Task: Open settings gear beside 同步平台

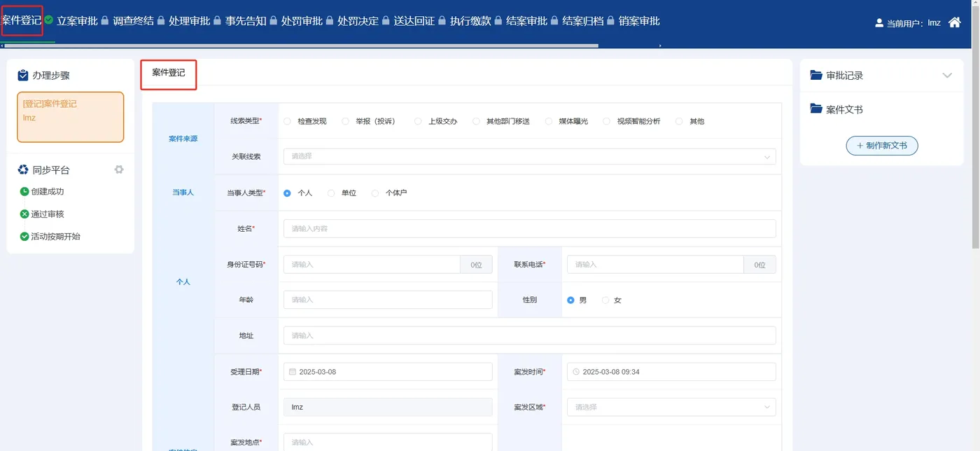Action: coord(118,169)
